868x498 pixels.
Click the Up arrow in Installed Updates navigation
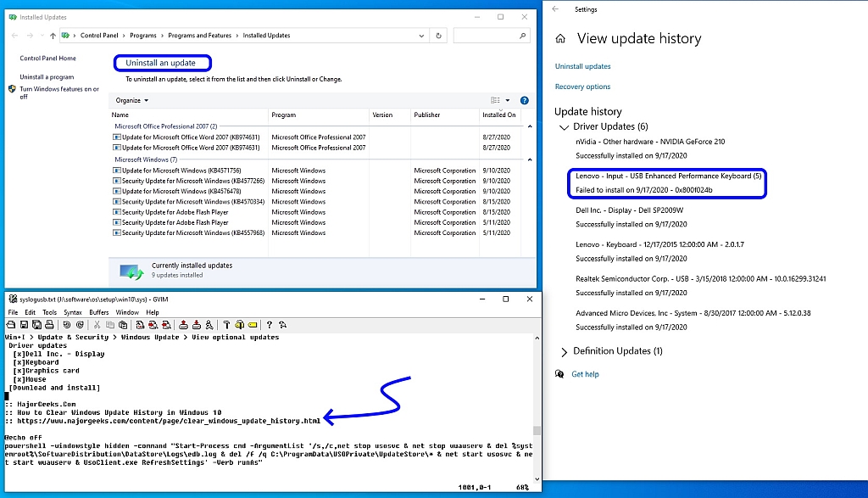[53, 36]
